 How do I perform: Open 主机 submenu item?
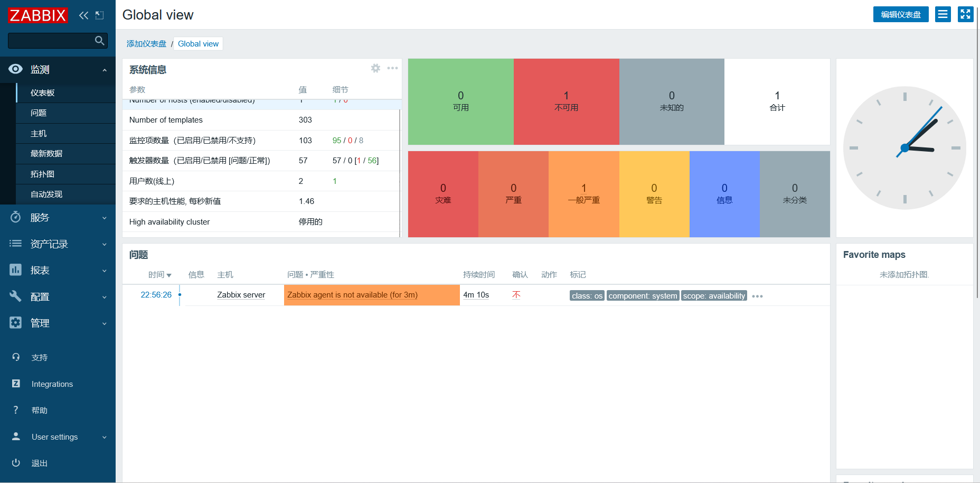(65, 133)
